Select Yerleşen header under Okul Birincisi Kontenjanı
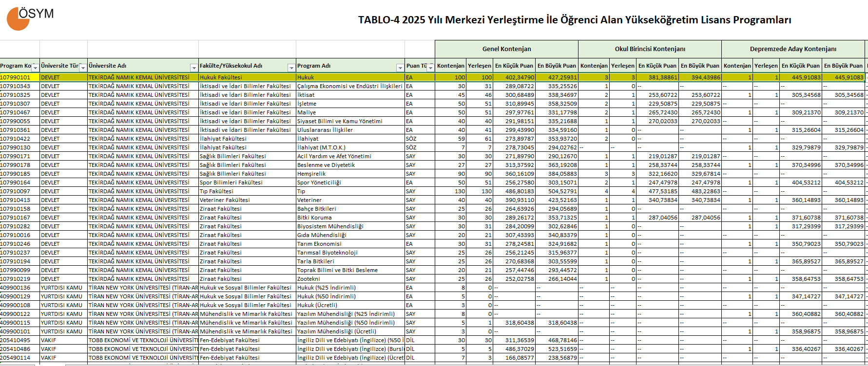The width and height of the screenshot is (868, 366). click(623, 66)
